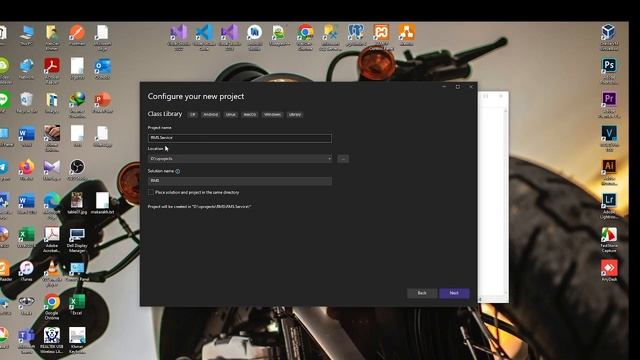Open the Outlook desktop icon

tap(102, 69)
